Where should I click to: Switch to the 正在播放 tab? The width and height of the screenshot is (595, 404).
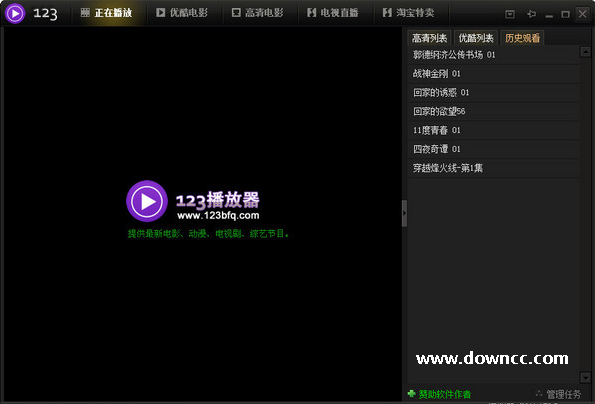tap(107, 13)
